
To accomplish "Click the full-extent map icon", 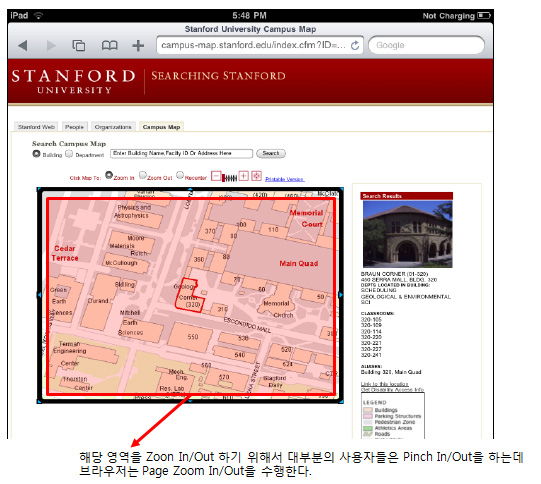I will (256, 176).
